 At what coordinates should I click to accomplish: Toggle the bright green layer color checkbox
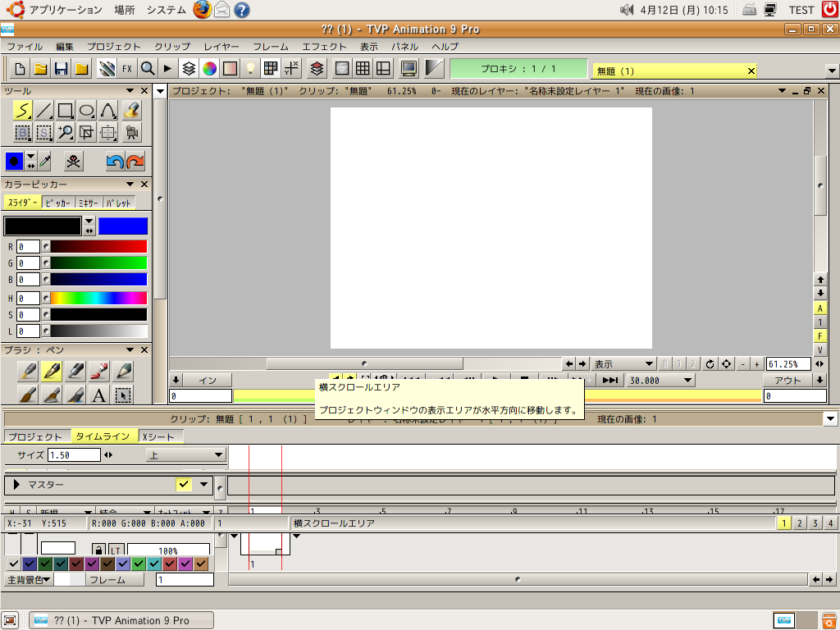139,563
